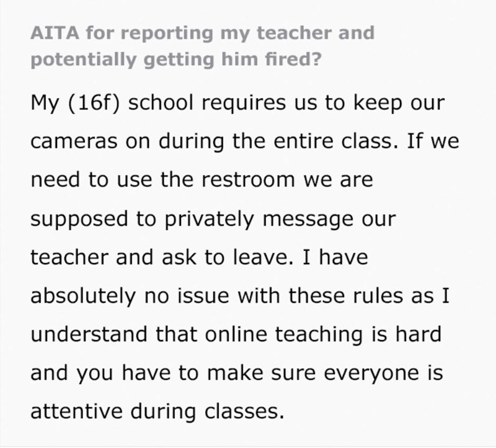Open the AITA post title link

click(x=202, y=33)
